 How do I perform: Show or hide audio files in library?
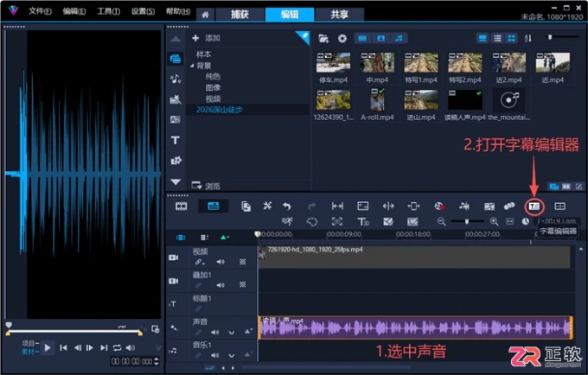pos(399,38)
